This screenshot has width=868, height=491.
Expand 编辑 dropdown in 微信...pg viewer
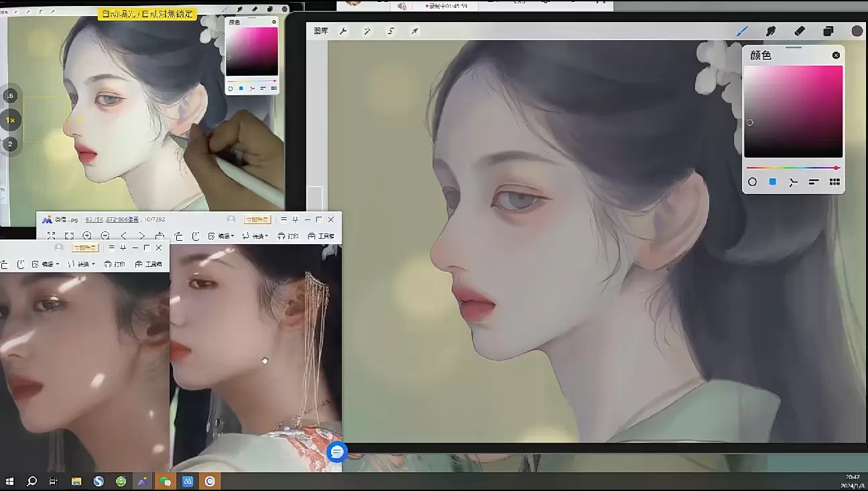pos(221,236)
